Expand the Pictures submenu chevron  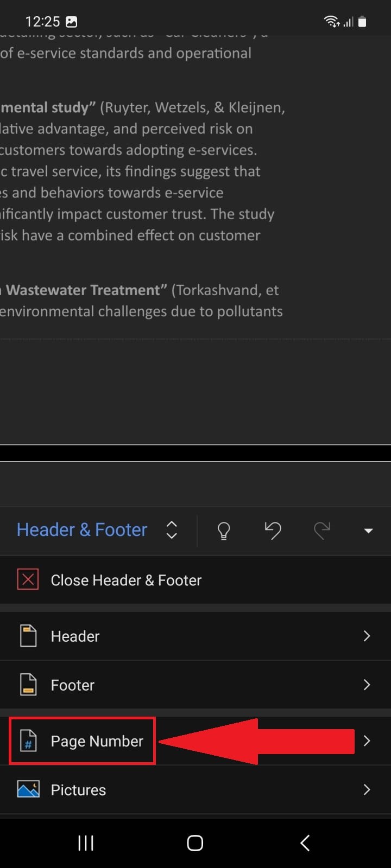coord(367,789)
